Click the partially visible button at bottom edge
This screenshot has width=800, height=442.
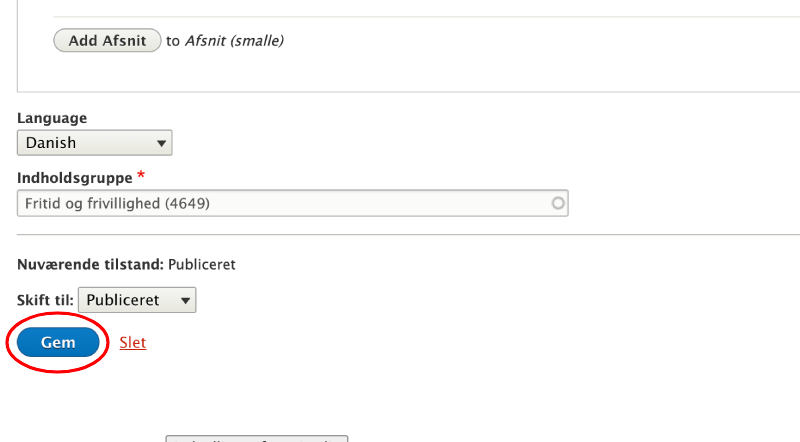(256, 438)
